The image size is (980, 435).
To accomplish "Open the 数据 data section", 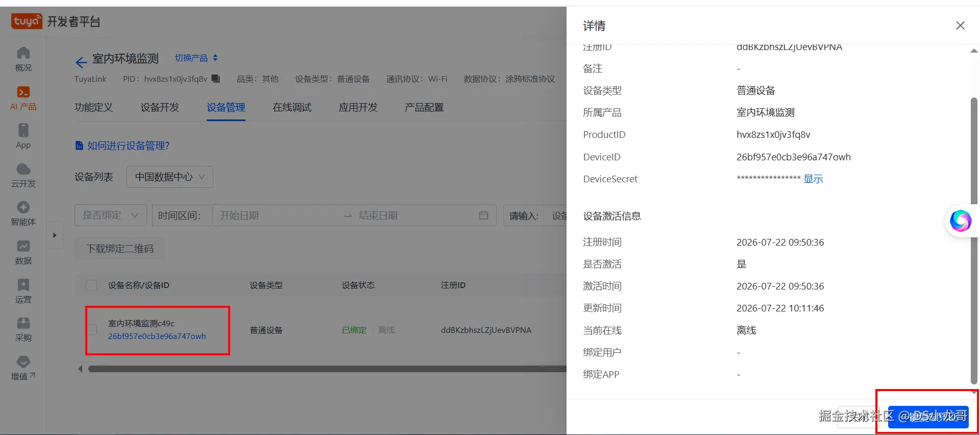I will (x=23, y=252).
